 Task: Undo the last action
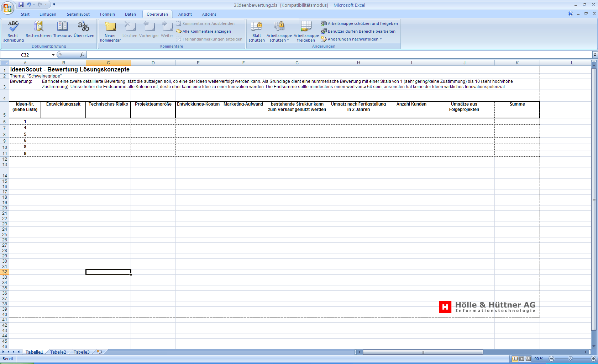click(x=28, y=5)
